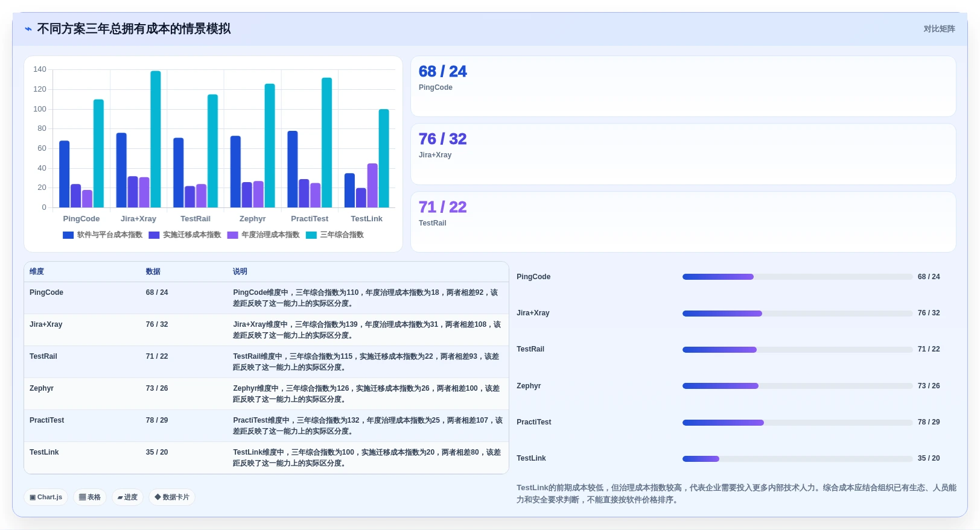This screenshot has width=980, height=530.
Task: Click the Zephyr axis label under the chart
Action: (x=252, y=219)
